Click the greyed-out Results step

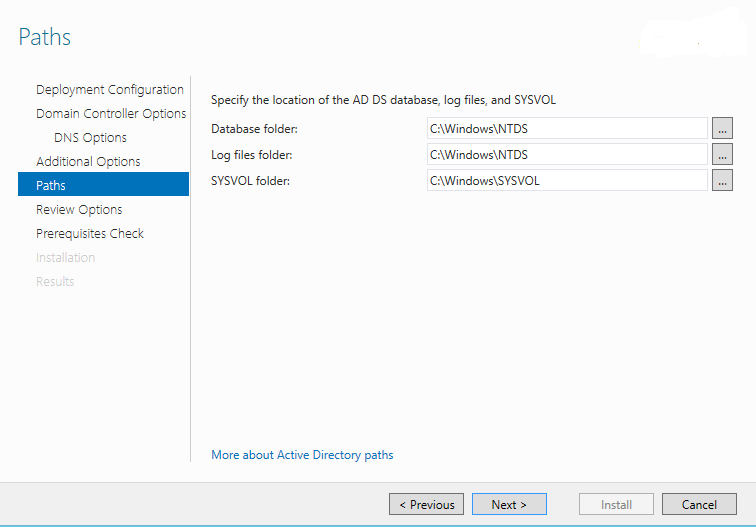55,282
